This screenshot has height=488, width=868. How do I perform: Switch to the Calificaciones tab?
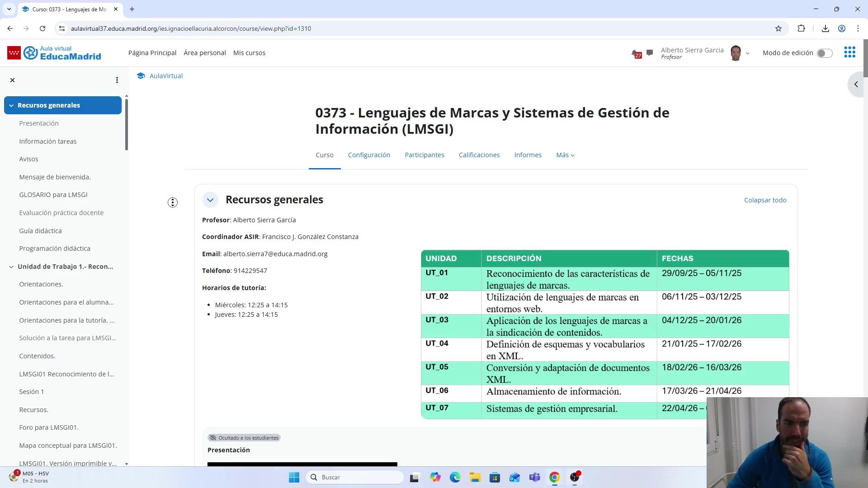(479, 155)
